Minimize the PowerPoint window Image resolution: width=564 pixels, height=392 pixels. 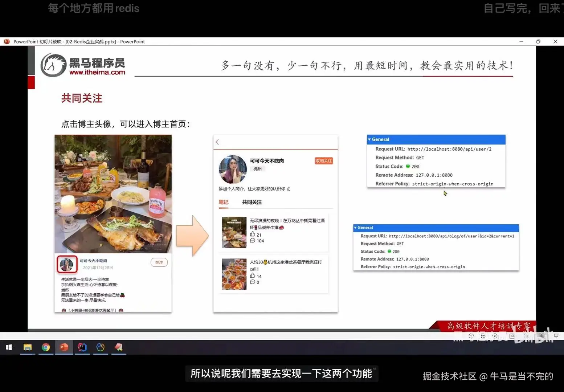[x=522, y=42]
